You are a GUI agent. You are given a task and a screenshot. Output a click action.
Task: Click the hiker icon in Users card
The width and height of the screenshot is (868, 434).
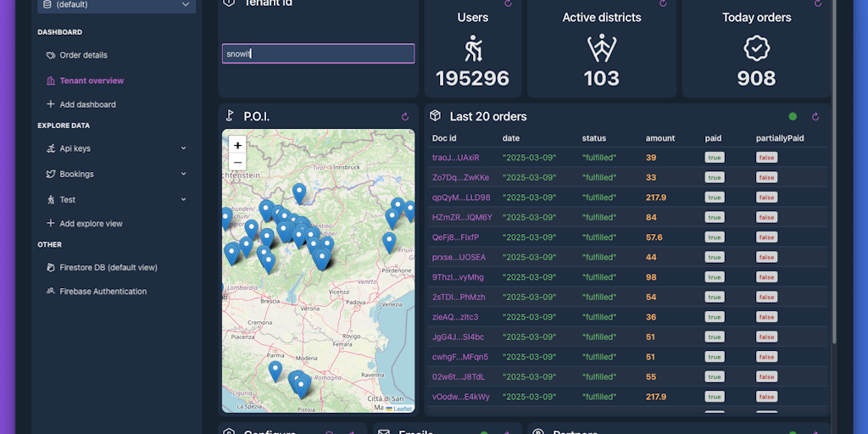[x=472, y=48]
